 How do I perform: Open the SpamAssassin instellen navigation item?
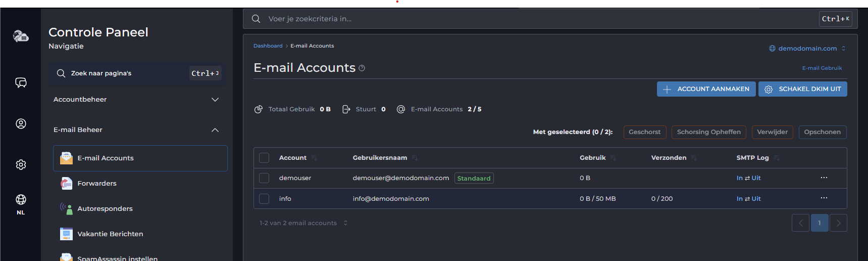tap(140, 257)
